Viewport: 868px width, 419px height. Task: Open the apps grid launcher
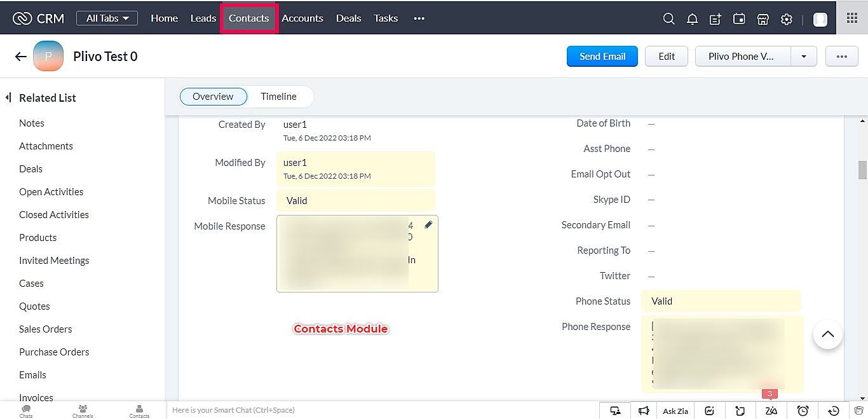pyautogui.click(x=852, y=18)
